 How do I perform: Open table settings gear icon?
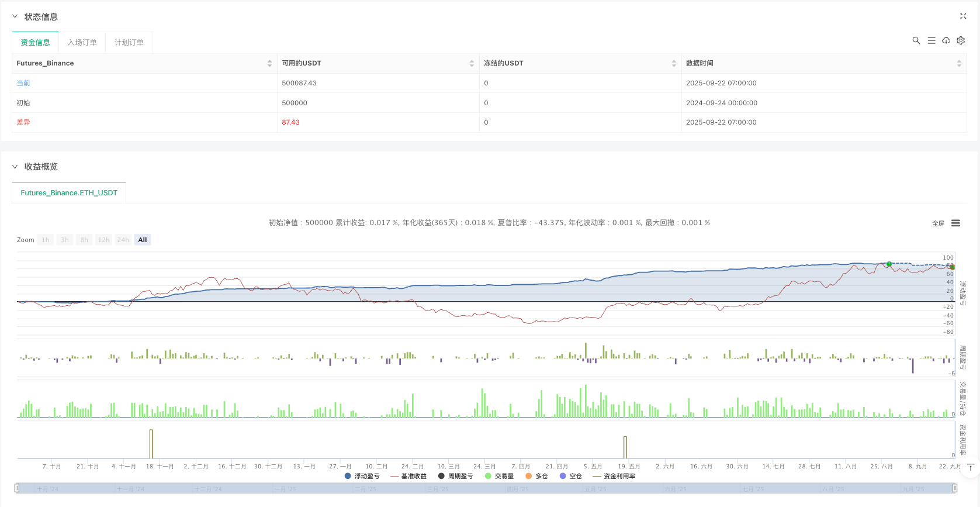click(x=961, y=40)
